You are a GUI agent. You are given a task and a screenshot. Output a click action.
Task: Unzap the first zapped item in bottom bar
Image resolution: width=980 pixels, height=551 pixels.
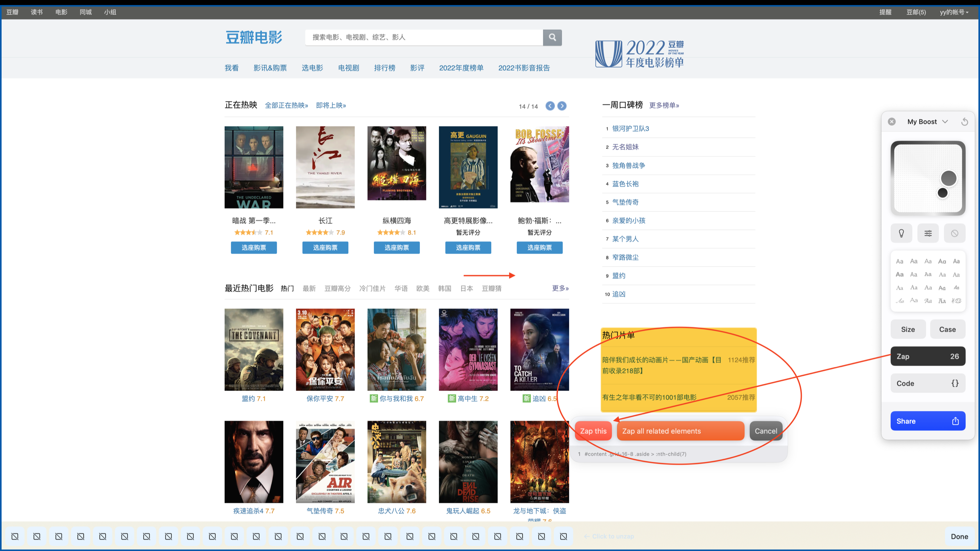[x=15, y=536]
